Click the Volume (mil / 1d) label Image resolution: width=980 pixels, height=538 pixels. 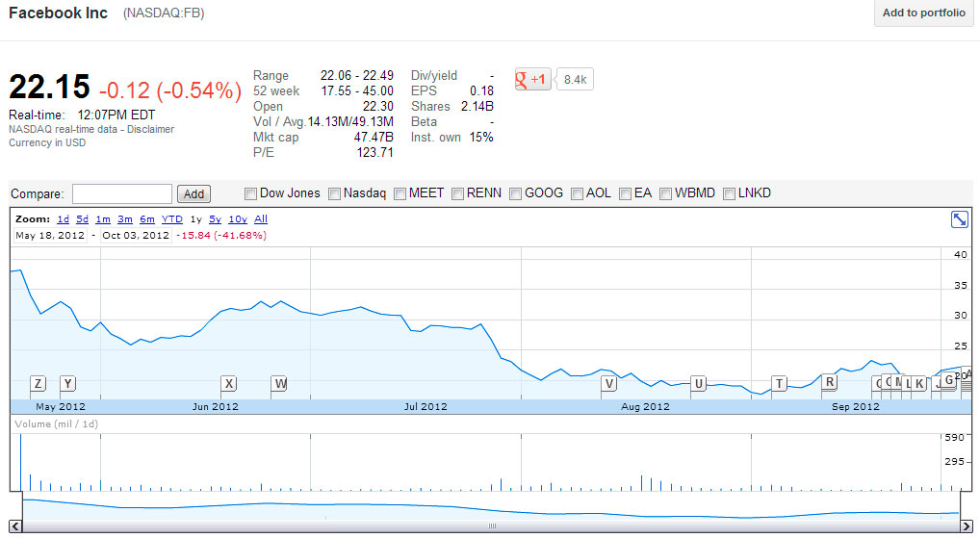click(x=56, y=424)
